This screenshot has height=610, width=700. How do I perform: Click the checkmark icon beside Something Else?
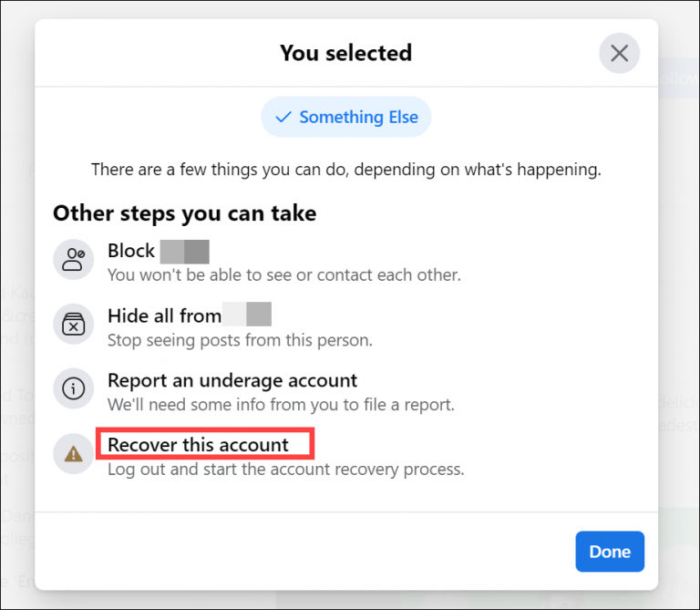(283, 118)
